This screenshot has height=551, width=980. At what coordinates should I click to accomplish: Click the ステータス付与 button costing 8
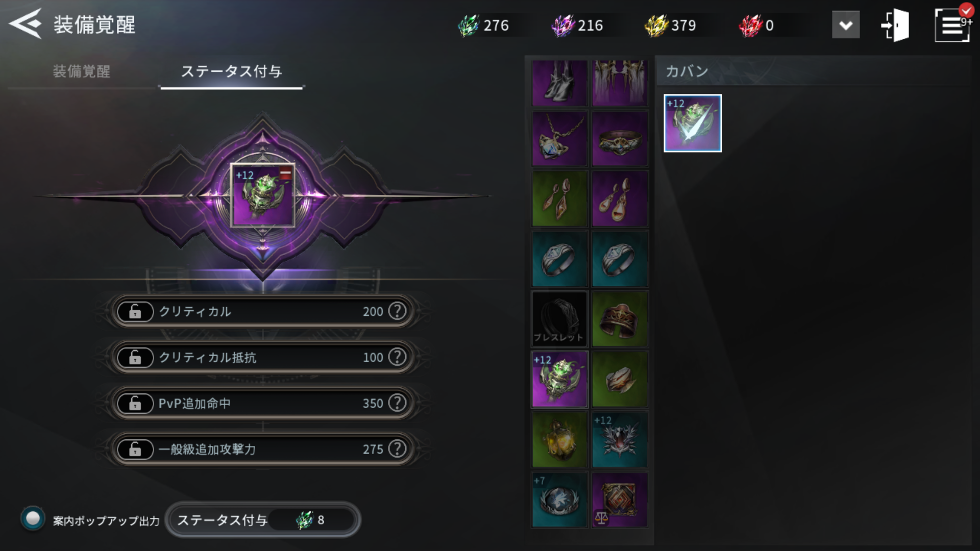click(263, 520)
